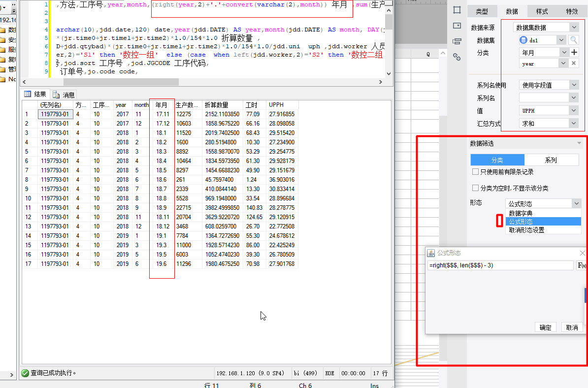Select the 分类 filter tab
588x388 pixels.
497,160
